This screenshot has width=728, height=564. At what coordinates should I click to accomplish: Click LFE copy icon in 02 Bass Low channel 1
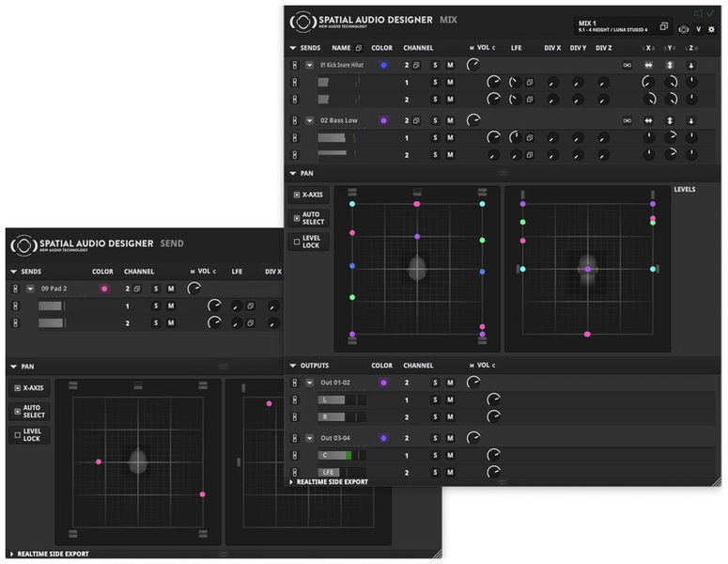click(x=530, y=138)
